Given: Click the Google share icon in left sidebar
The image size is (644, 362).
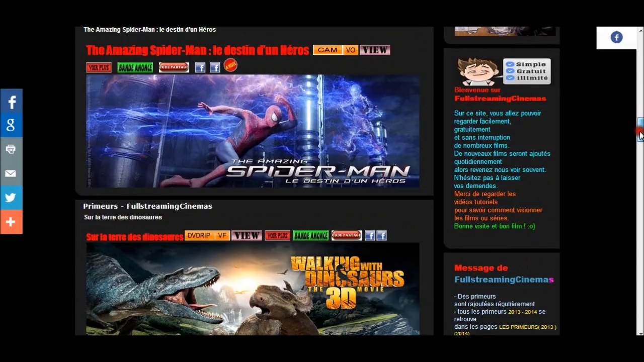Looking at the screenshot, I should point(11,125).
